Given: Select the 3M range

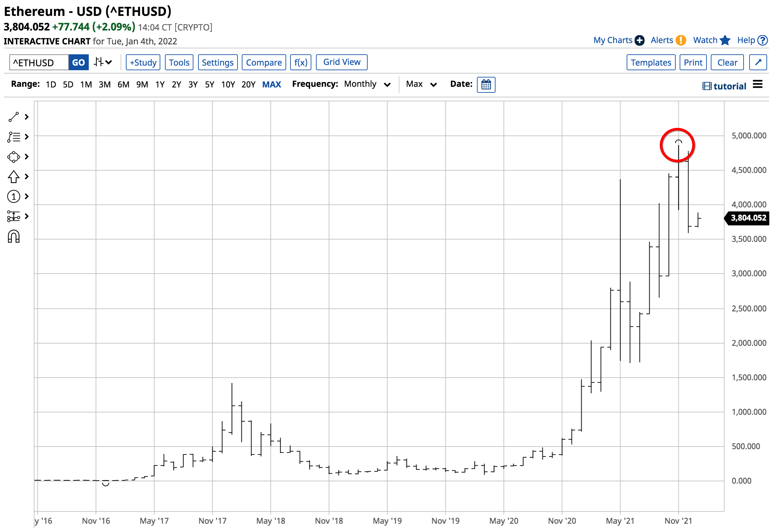Looking at the screenshot, I should point(105,85).
